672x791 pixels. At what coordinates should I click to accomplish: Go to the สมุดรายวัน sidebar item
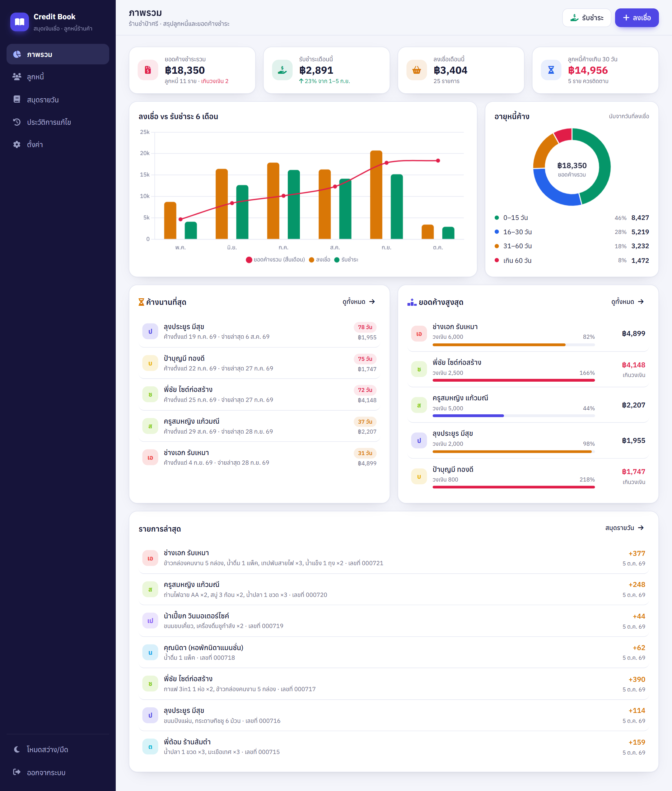coord(58,100)
